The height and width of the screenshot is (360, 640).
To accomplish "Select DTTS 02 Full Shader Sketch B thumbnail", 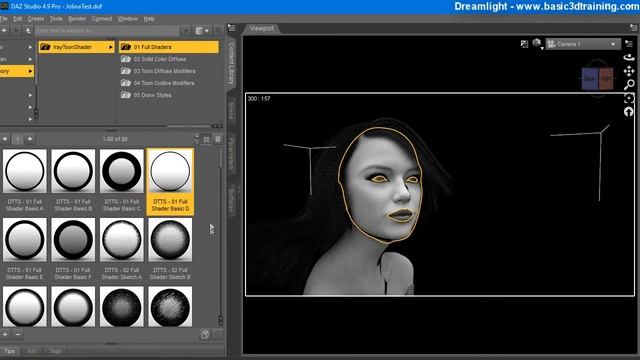I will coord(170,240).
